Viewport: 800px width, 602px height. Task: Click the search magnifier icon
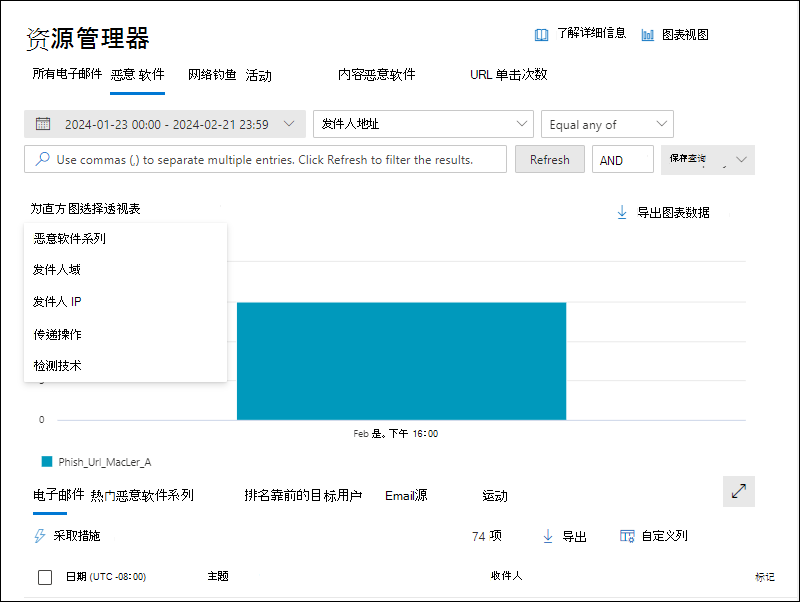[43, 159]
